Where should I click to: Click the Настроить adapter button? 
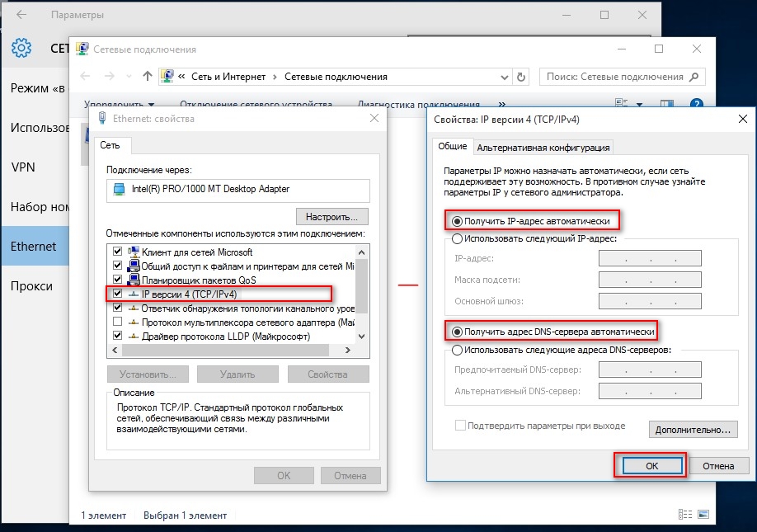pyautogui.click(x=331, y=217)
